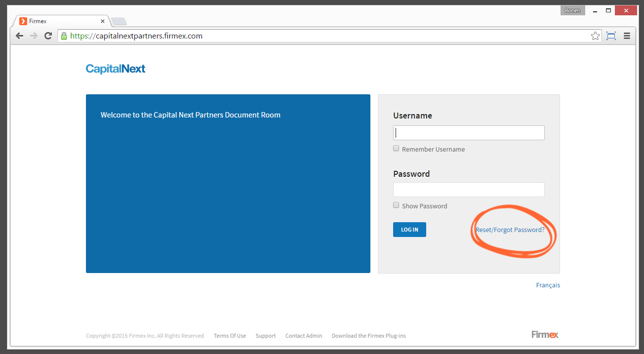The image size is (644, 354).
Task: Click the browser back arrow
Action: click(x=19, y=36)
